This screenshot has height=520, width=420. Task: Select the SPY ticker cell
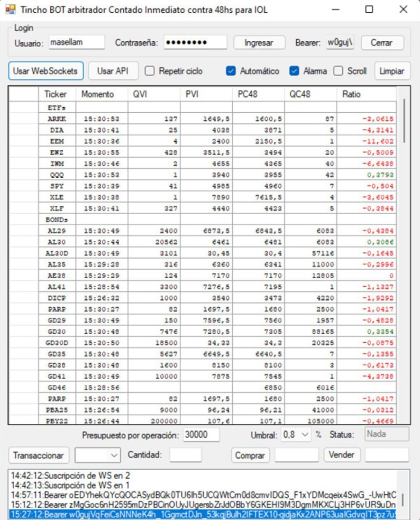tap(57, 186)
